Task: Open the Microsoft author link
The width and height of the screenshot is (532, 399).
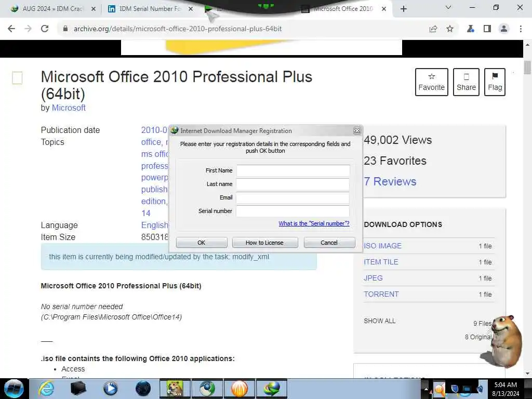Action: click(69, 108)
